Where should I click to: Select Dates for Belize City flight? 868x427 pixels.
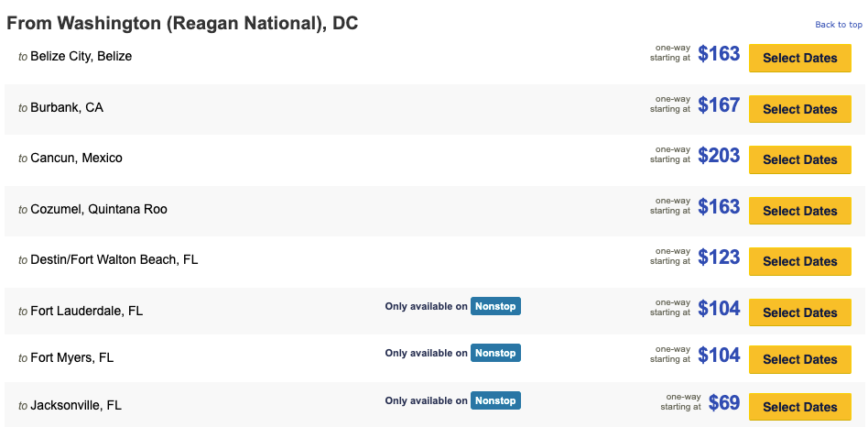799,58
